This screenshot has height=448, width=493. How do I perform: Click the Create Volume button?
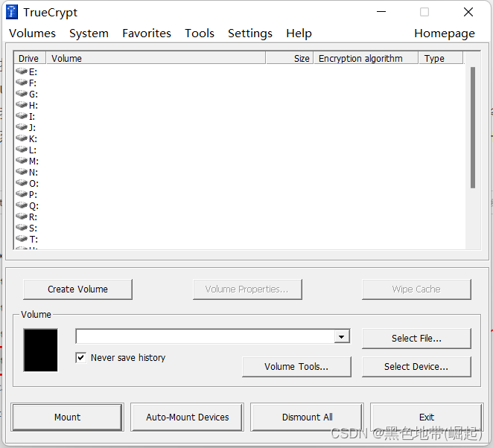[77, 289]
